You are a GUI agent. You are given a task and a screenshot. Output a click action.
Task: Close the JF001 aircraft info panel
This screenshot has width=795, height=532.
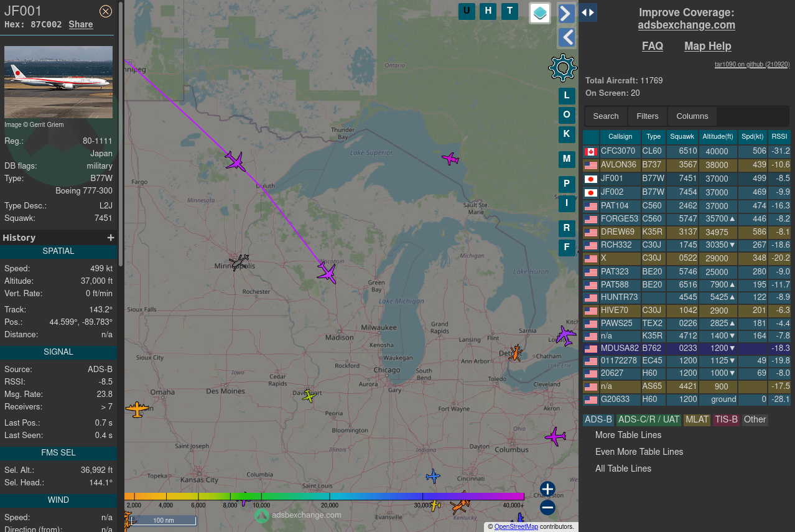106,11
